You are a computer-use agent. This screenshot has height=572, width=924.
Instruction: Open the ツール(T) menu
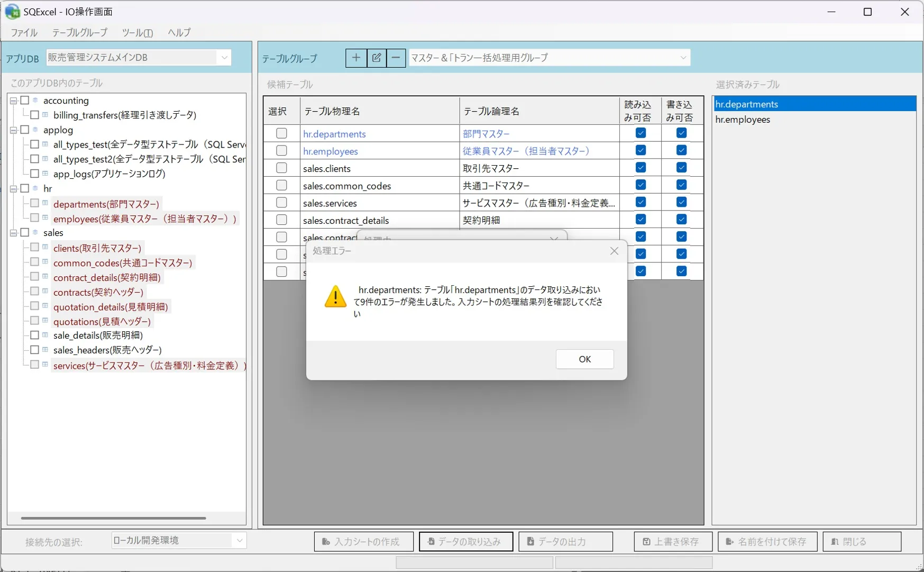click(x=138, y=32)
